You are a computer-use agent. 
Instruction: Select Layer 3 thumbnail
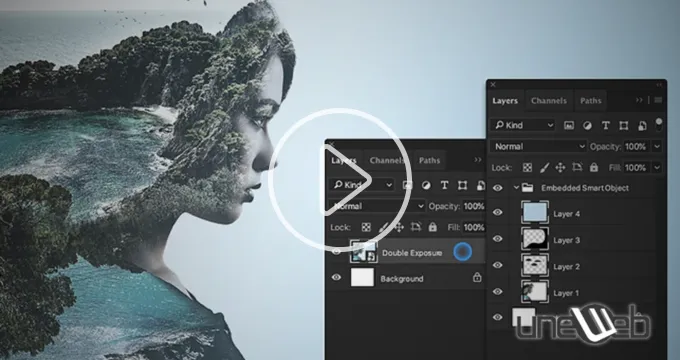click(x=535, y=239)
